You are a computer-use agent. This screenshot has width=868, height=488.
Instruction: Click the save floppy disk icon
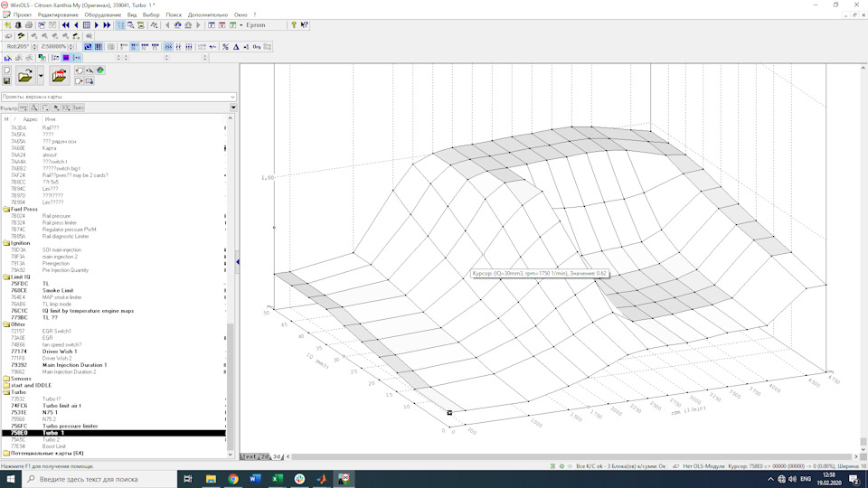pos(6,80)
